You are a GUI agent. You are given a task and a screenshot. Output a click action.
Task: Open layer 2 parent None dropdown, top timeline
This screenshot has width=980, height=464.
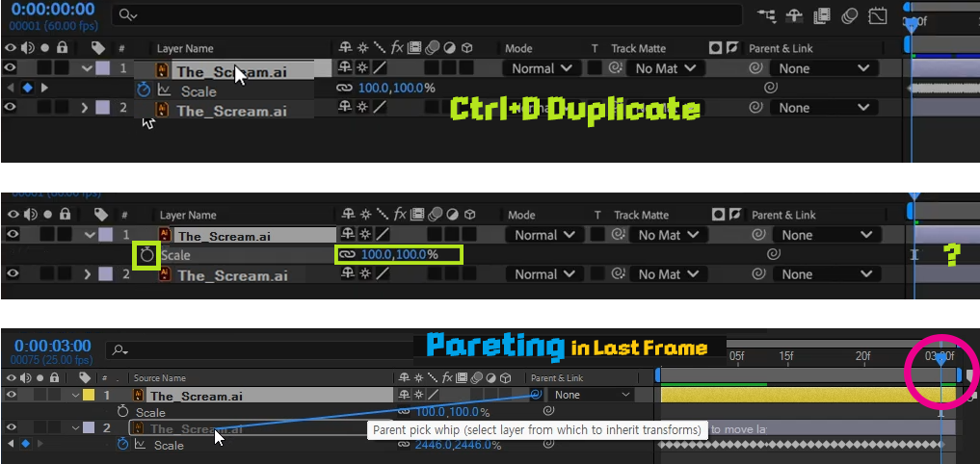tap(824, 108)
